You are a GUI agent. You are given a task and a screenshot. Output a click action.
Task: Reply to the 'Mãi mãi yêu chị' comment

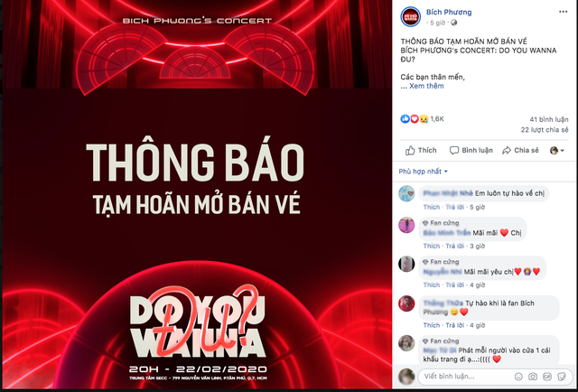pos(455,285)
